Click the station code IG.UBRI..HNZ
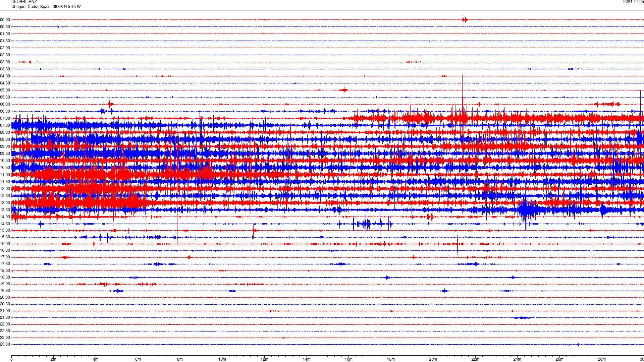The width and height of the screenshot is (644, 362). 24,2
